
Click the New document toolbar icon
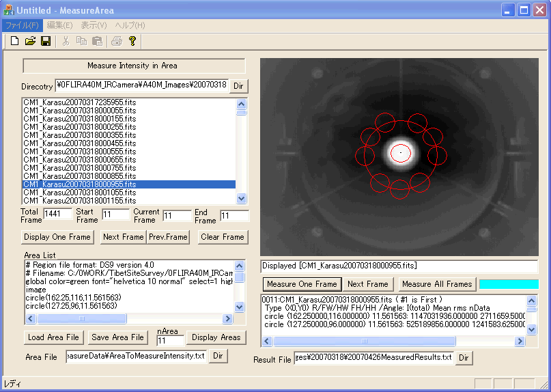tap(14, 41)
